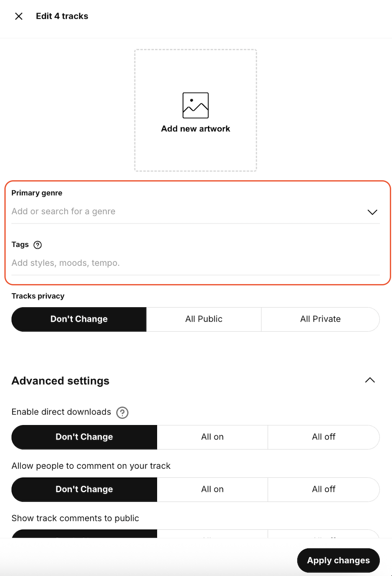Select Don't Change for direct downloads
Screen dimensions: 392x576
[x=84, y=437]
